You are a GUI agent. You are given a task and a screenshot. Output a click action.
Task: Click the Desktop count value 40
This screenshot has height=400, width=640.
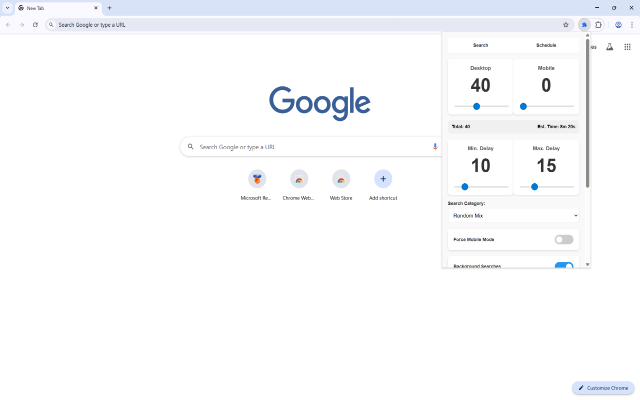tap(480, 85)
